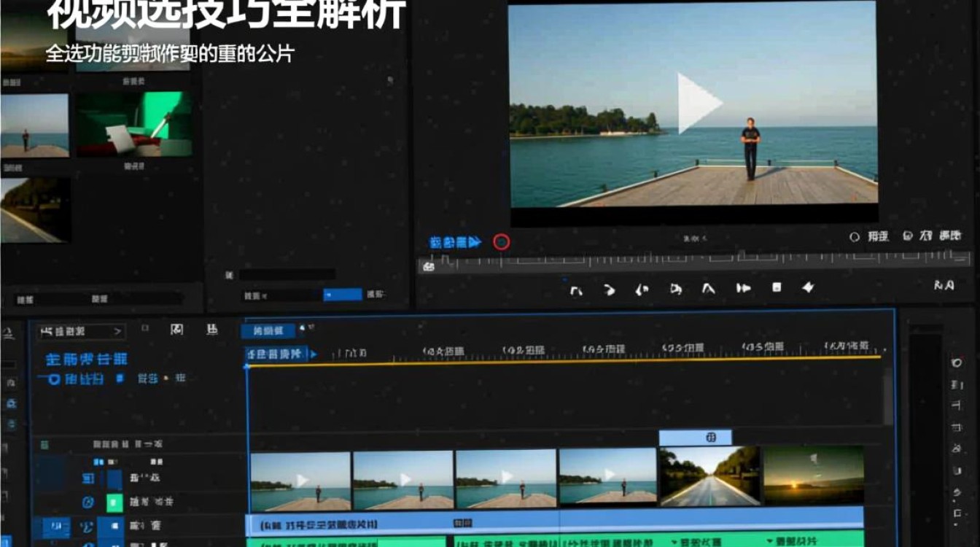The image size is (980, 547).
Task: Click the two-letter icon at the transport row's far right
Action: tap(944, 285)
